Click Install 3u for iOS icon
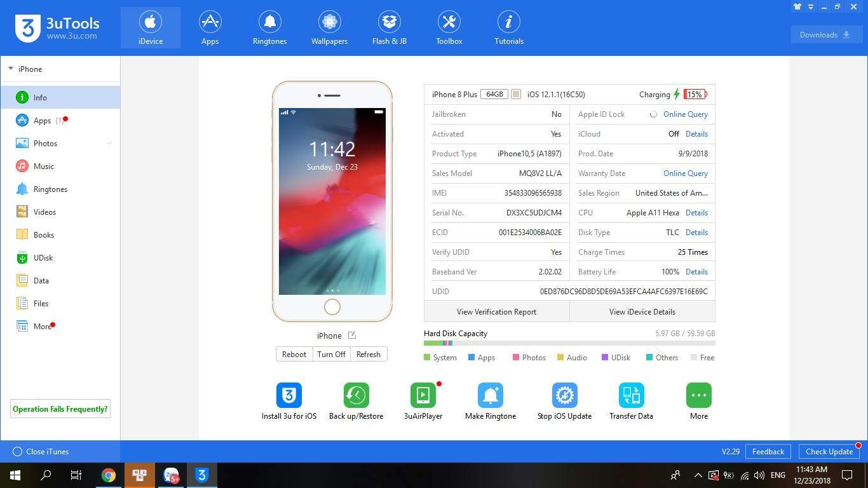 pyautogui.click(x=288, y=395)
